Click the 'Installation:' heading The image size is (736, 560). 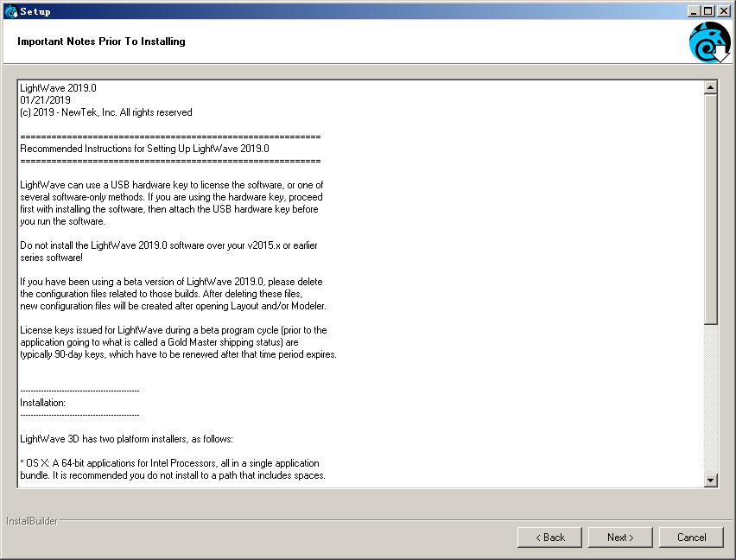click(x=42, y=403)
